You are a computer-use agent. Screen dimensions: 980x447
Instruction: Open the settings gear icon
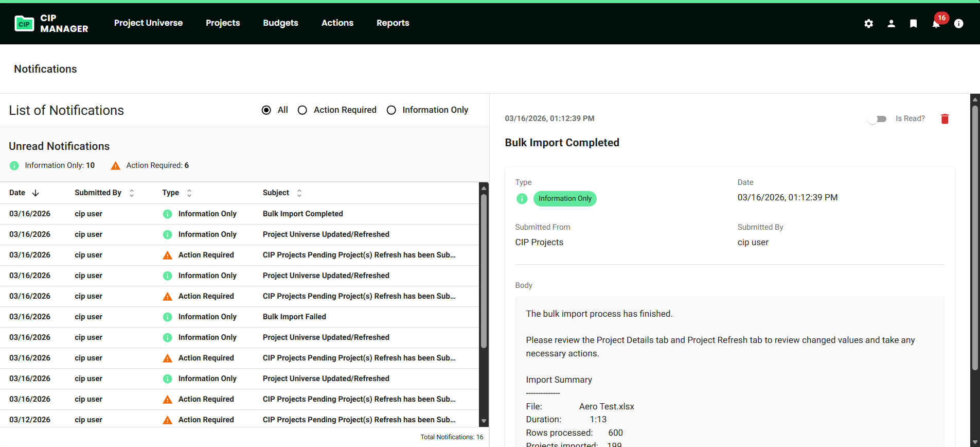pos(868,24)
